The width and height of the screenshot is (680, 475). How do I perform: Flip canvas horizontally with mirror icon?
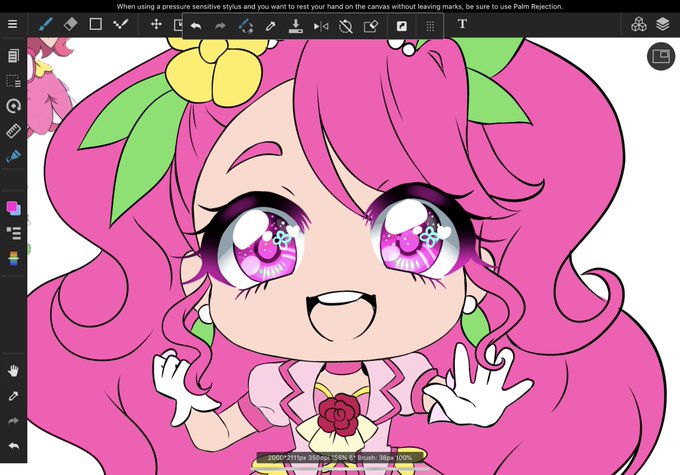click(320, 26)
